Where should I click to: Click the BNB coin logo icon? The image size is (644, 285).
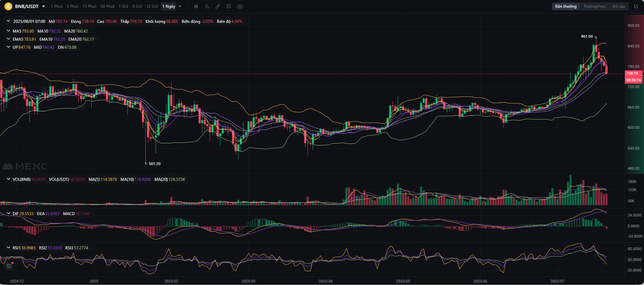[8, 6]
